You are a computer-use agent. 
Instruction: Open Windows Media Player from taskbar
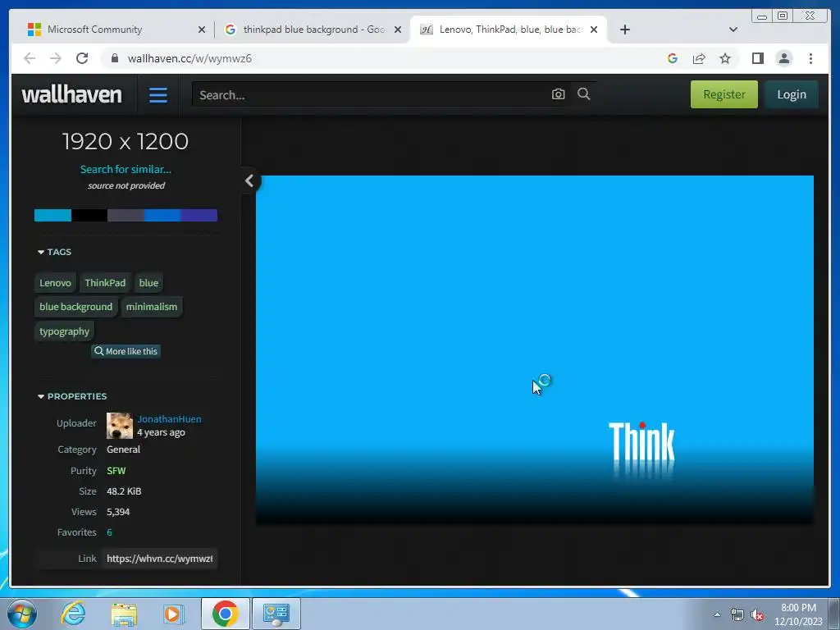click(173, 614)
